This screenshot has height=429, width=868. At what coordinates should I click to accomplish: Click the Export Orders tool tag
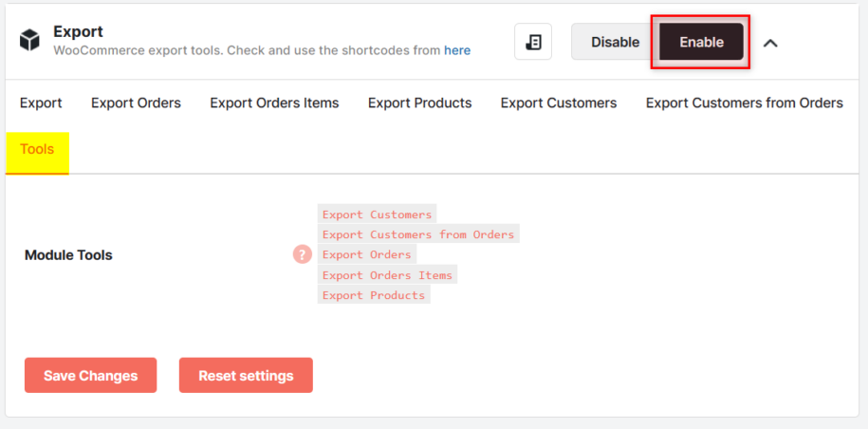pos(367,254)
